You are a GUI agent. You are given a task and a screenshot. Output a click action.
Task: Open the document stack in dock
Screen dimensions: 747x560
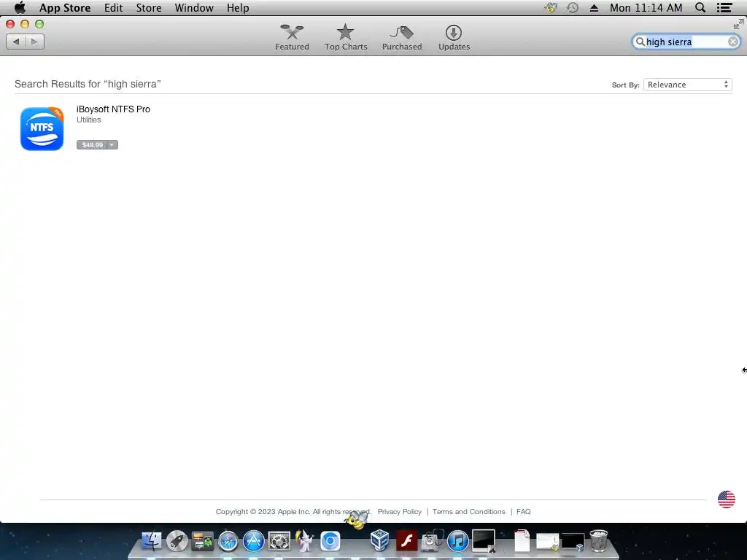pos(522,540)
